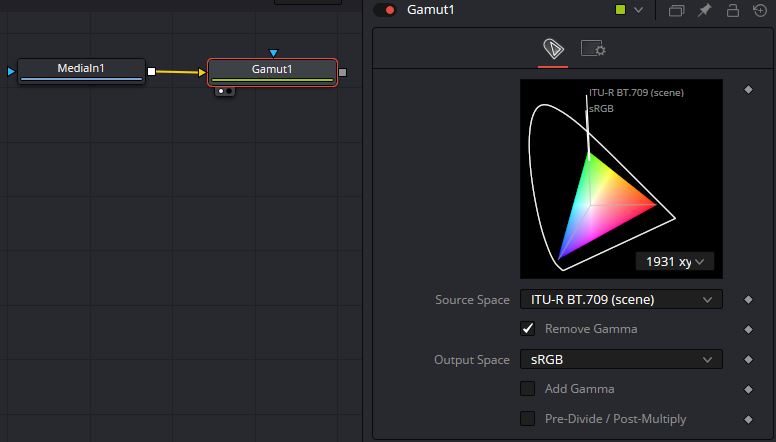
Task: Click the keyframe diamond beside gamut diagram
Action: (748, 89)
